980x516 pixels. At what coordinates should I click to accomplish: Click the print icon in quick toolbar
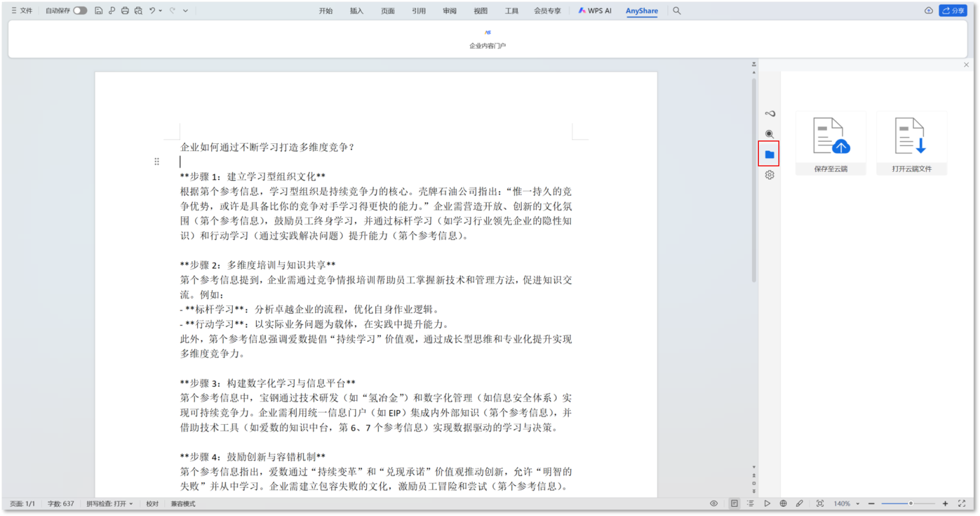pyautogui.click(x=125, y=10)
